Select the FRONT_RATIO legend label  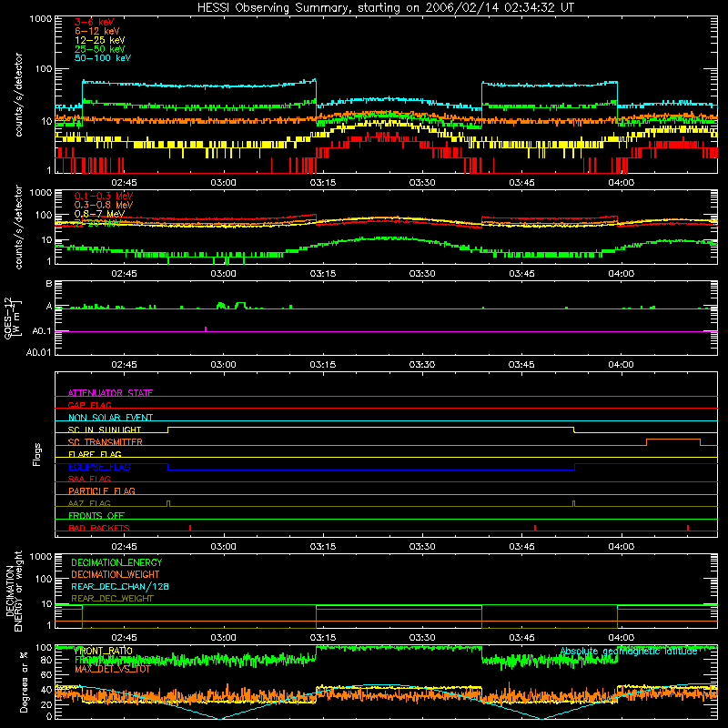tap(103, 651)
